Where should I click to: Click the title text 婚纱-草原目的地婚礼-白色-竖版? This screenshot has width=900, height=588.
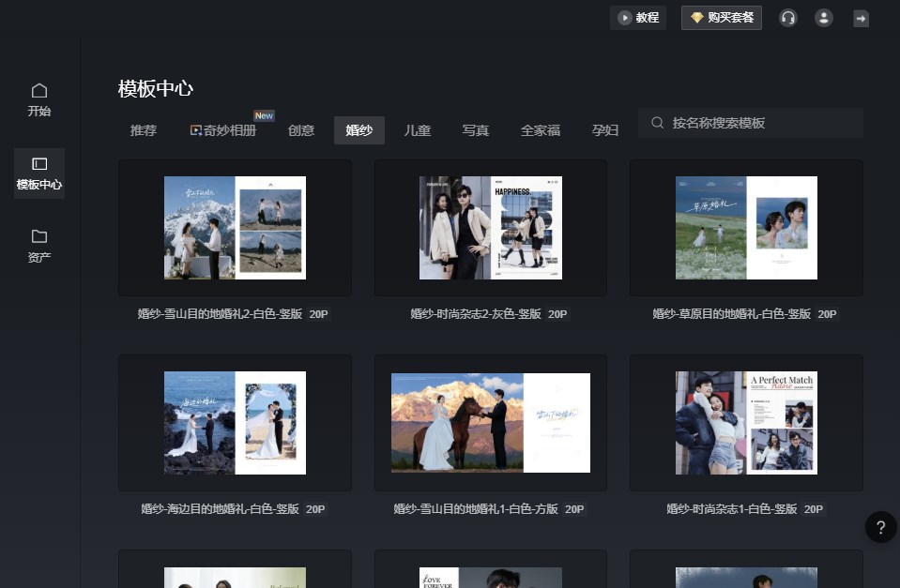click(732, 314)
